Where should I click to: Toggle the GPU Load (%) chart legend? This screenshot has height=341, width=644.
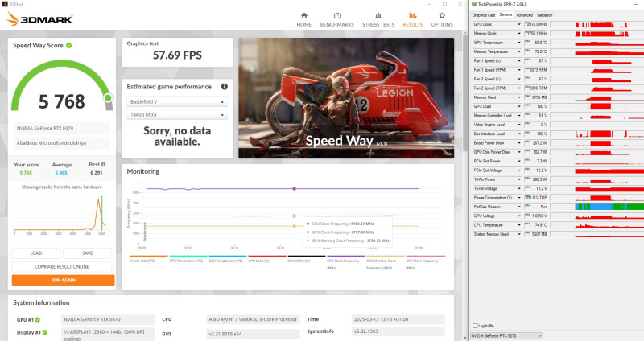[x=267, y=258]
